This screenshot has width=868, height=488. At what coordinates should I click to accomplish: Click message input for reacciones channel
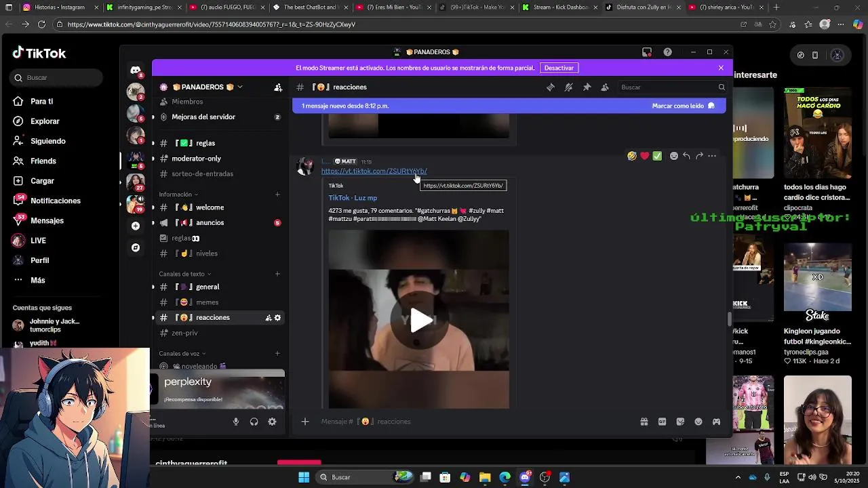[x=475, y=422]
